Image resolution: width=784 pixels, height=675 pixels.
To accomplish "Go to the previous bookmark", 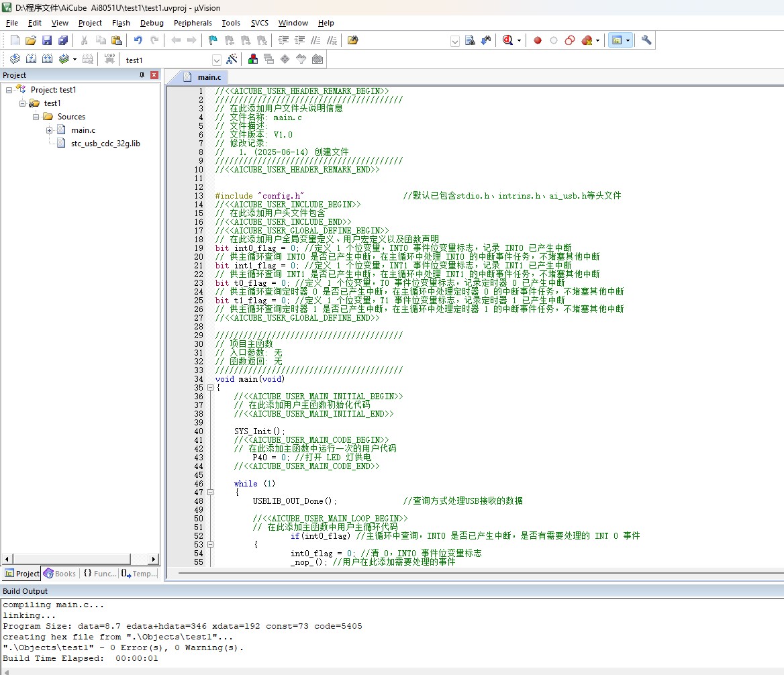I will tap(229, 40).
